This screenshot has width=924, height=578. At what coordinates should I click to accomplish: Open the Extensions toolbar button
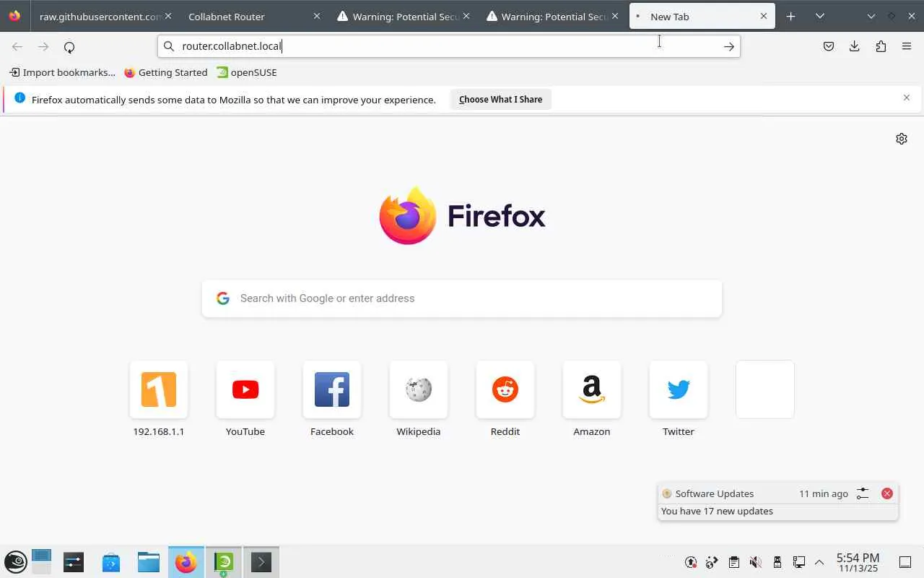click(881, 47)
